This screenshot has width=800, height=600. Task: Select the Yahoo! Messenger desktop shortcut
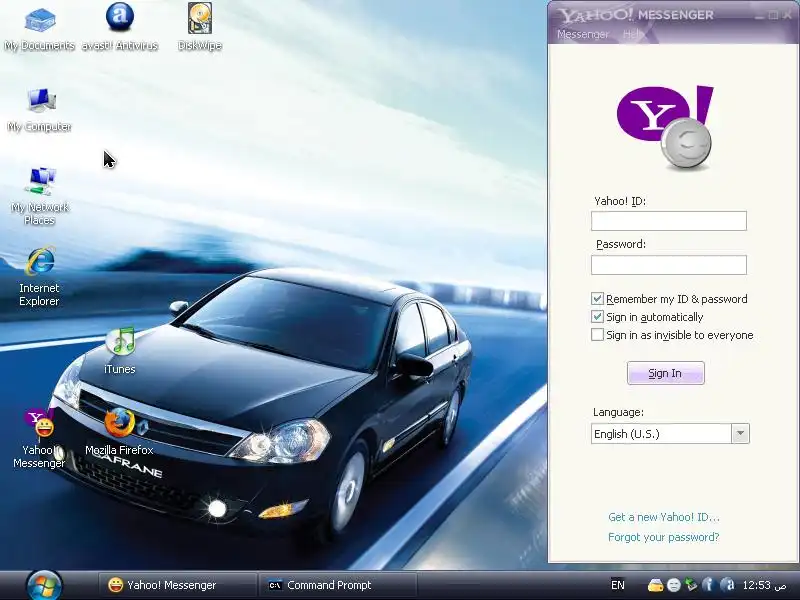(x=39, y=439)
